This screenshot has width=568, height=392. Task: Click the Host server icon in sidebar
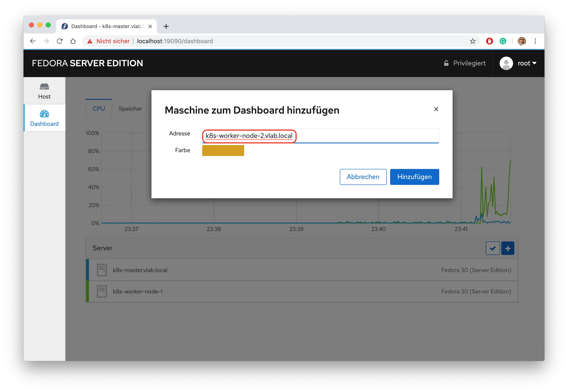coord(44,87)
